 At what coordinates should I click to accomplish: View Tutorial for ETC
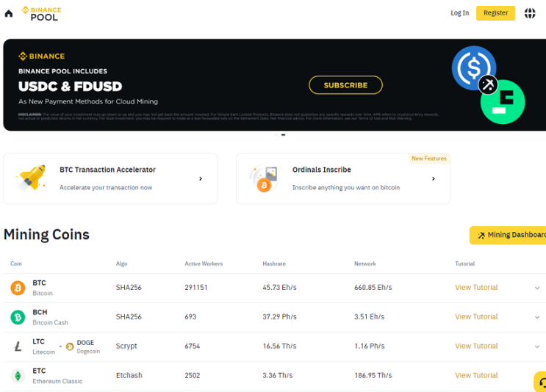point(476,375)
